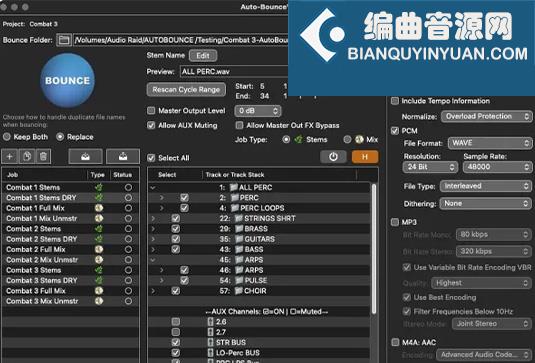This screenshot has width=535, height=363.
Task: Open the 0 dB output level dropdown
Action: click(x=258, y=111)
